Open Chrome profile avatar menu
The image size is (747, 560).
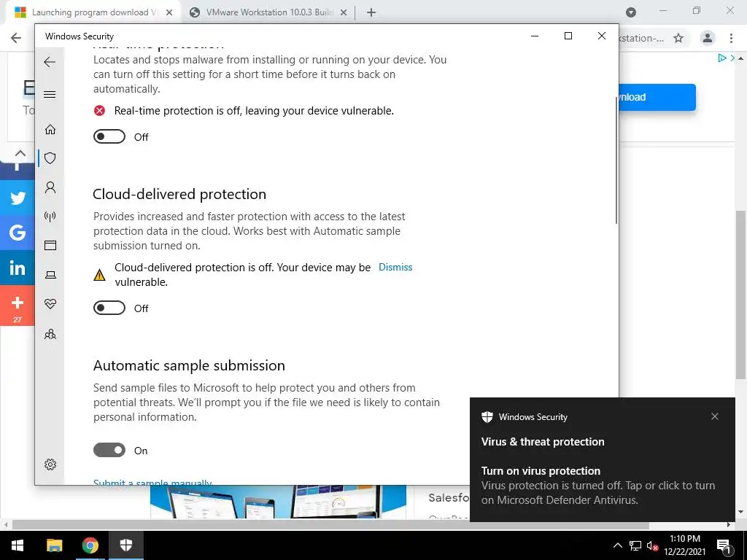tap(708, 38)
